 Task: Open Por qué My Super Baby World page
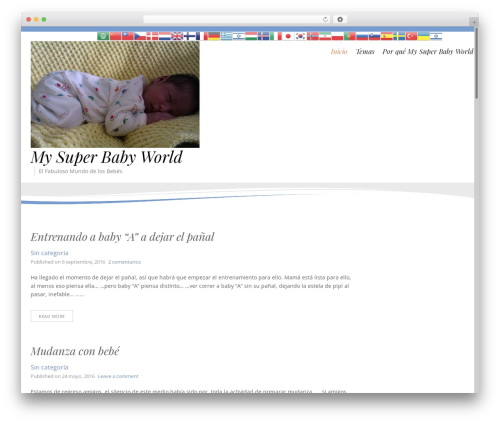428,51
